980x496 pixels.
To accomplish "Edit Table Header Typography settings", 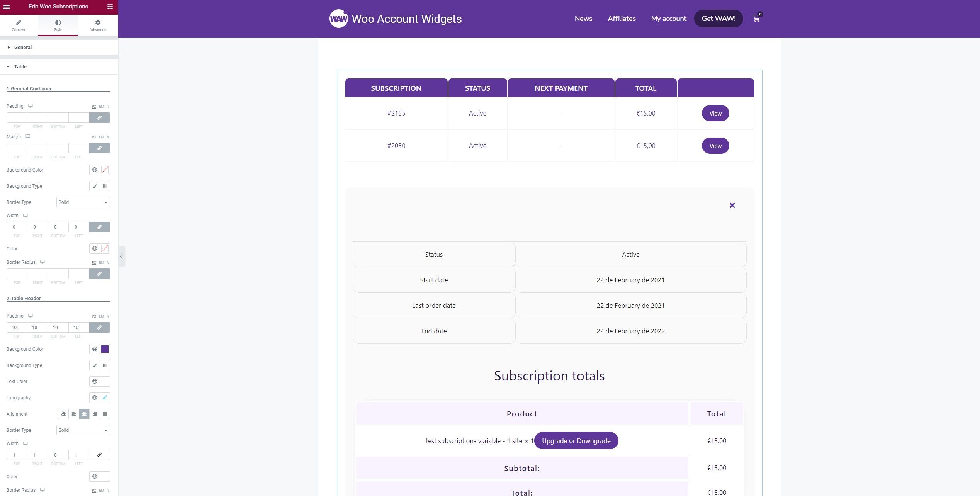I will 105,397.
